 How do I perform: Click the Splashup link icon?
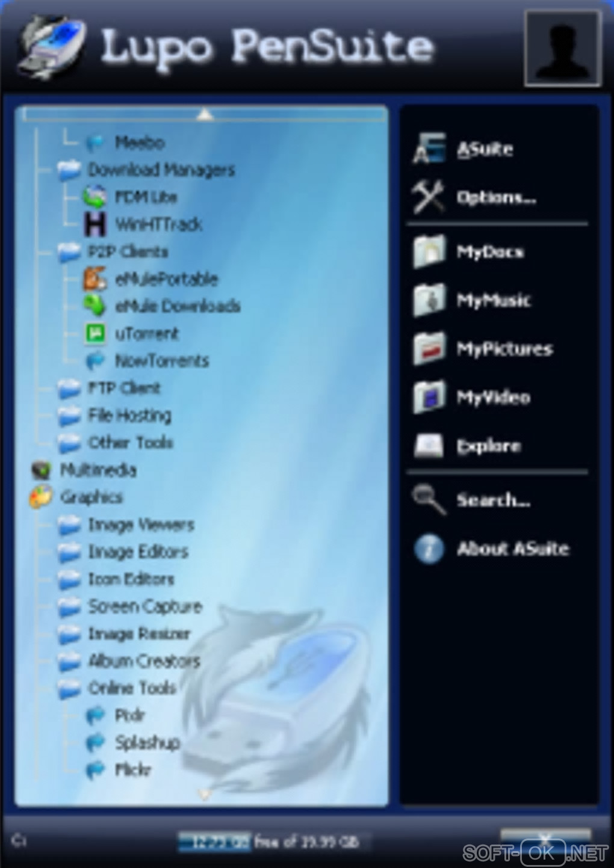[x=95, y=742]
